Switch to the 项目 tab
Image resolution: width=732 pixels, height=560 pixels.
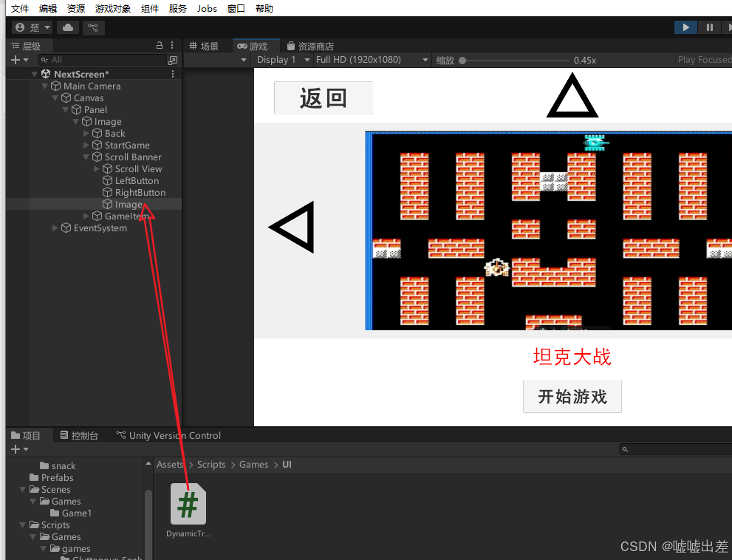[26, 435]
